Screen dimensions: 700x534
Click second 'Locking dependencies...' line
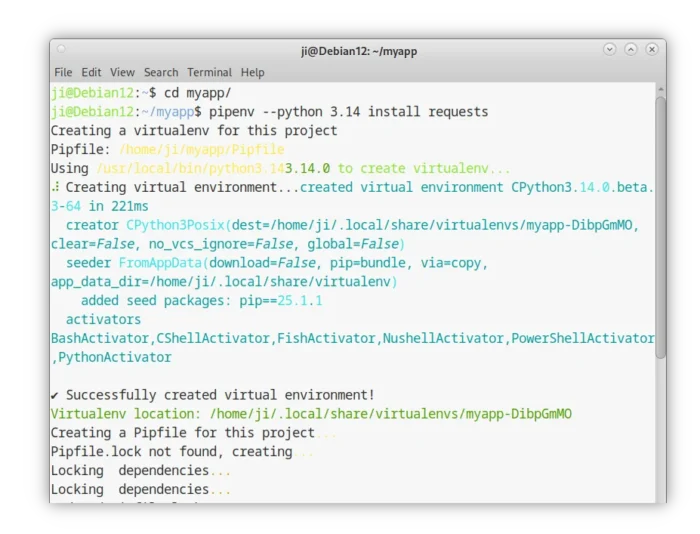[141, 489]
